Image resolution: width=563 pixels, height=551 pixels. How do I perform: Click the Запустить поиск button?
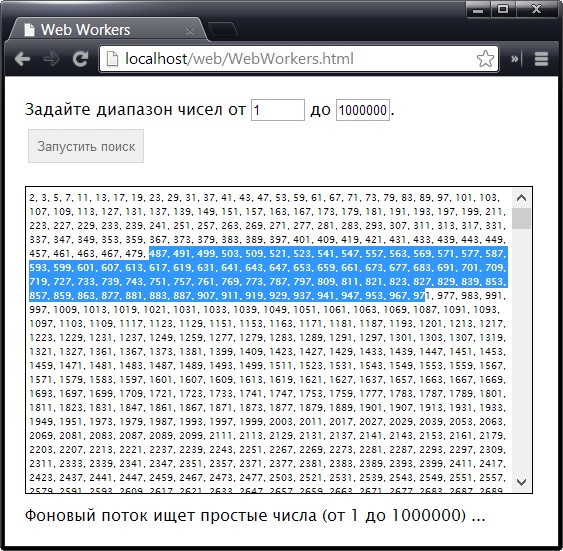pos(86,146)
